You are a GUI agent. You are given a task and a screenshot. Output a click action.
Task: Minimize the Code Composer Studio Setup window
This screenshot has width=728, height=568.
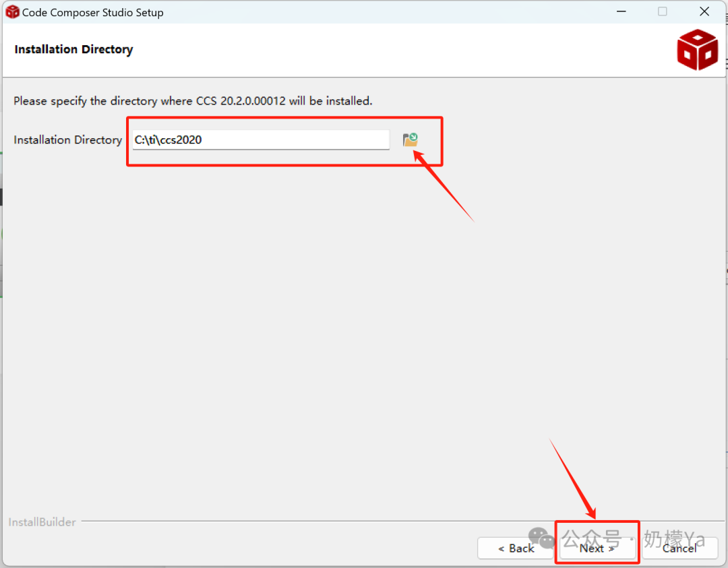tap(621, 11)
